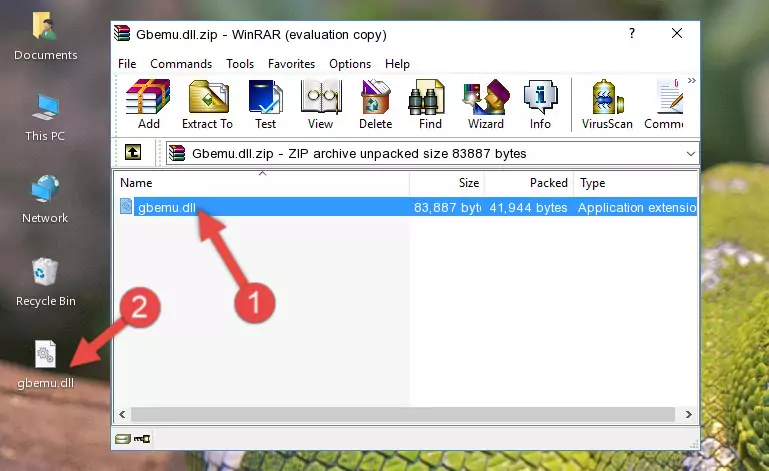Click the Application extension type cell
The width and height of the screenshot is (769, 471).
637,208
